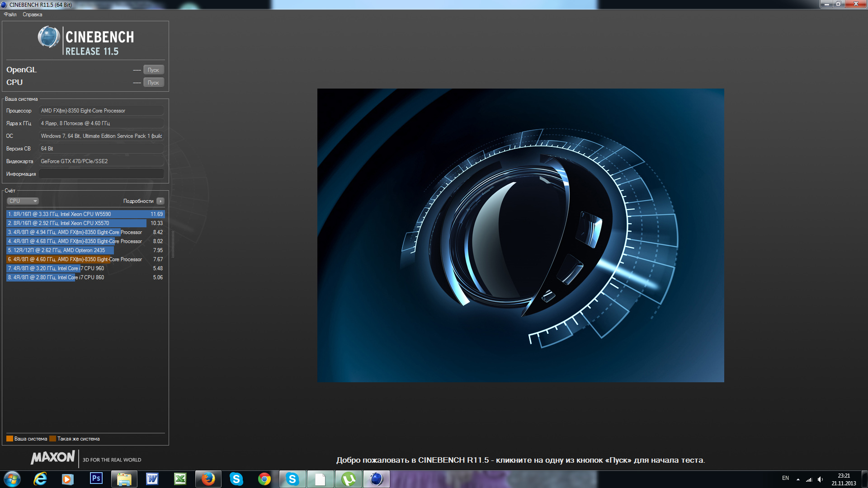Image resolution: width=868 pixels, height=488 pixels.
Task: Click the Информация input field
Action: click(101, 174)
